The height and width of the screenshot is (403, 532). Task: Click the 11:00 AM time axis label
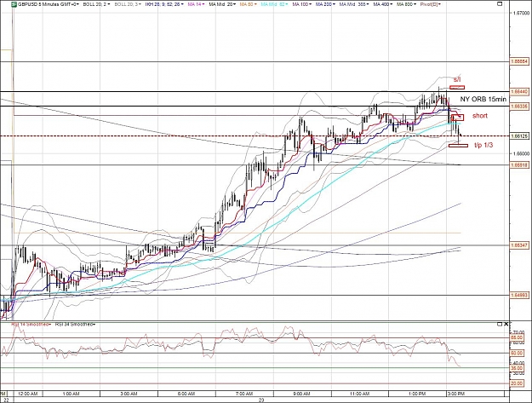360,394
